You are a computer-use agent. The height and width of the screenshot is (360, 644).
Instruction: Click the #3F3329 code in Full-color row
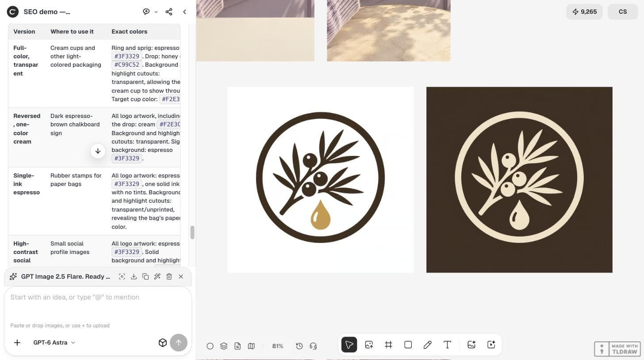pos(127,57)
